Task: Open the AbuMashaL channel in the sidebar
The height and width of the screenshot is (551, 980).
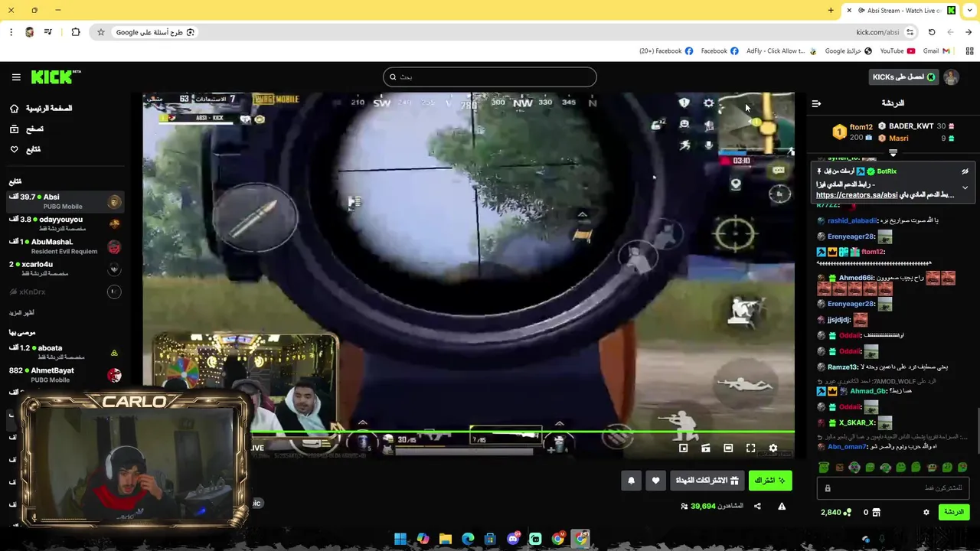Action: 64,246
